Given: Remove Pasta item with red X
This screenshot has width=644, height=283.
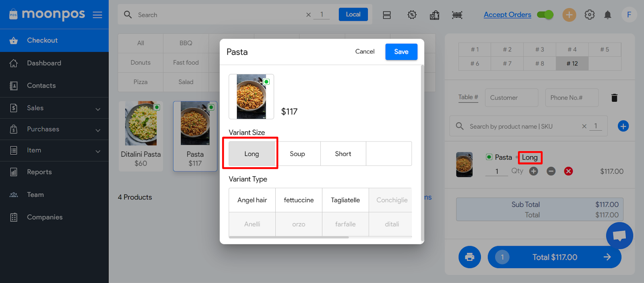Looking at the screenshot, I should pos(568,171).
